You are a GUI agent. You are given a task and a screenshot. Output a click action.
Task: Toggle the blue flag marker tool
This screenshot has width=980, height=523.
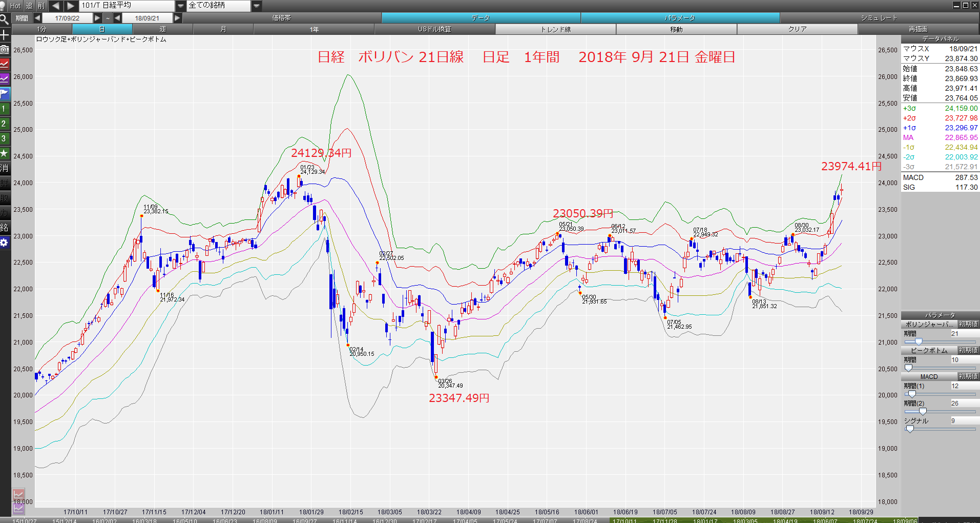coord(5,94)
